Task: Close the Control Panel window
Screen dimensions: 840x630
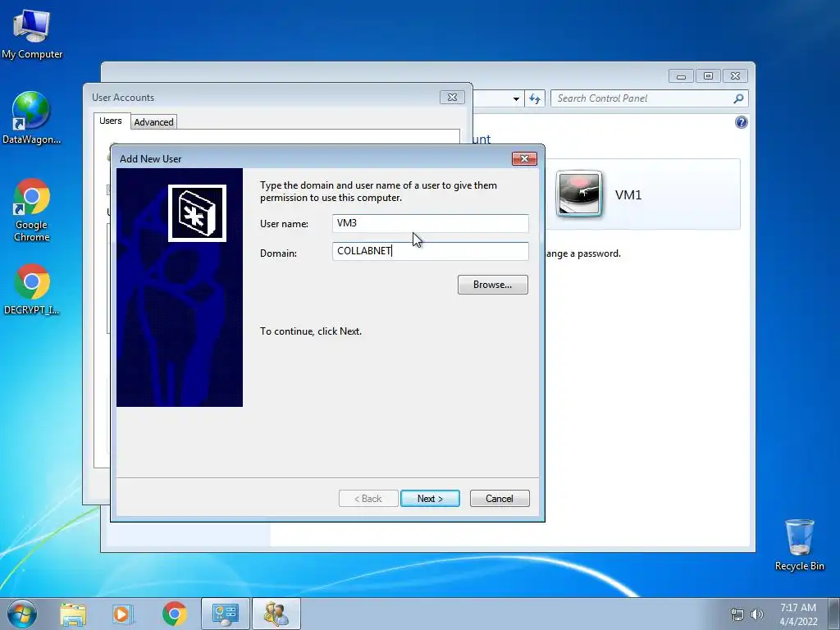Action: pyautogui.click(x=735, y=76)
